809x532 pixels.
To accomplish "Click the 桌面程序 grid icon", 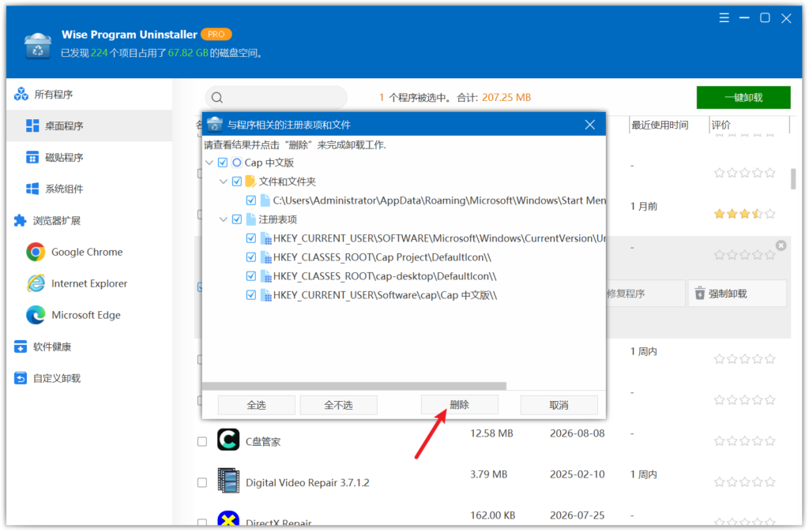I will coord(32,126).
